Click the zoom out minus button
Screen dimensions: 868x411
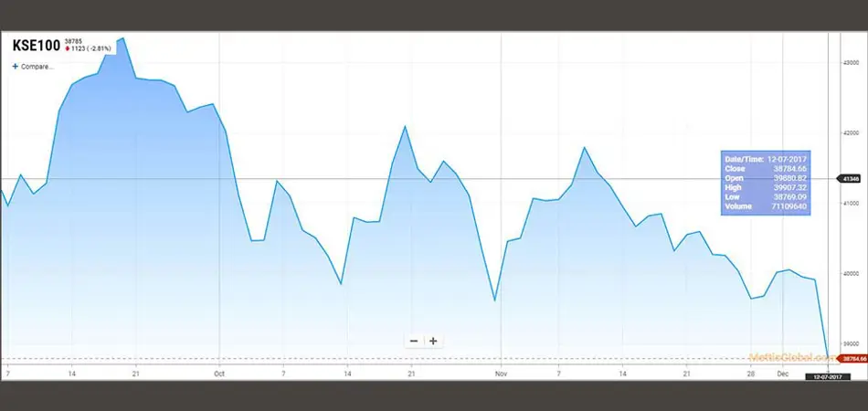coord(414,341)
